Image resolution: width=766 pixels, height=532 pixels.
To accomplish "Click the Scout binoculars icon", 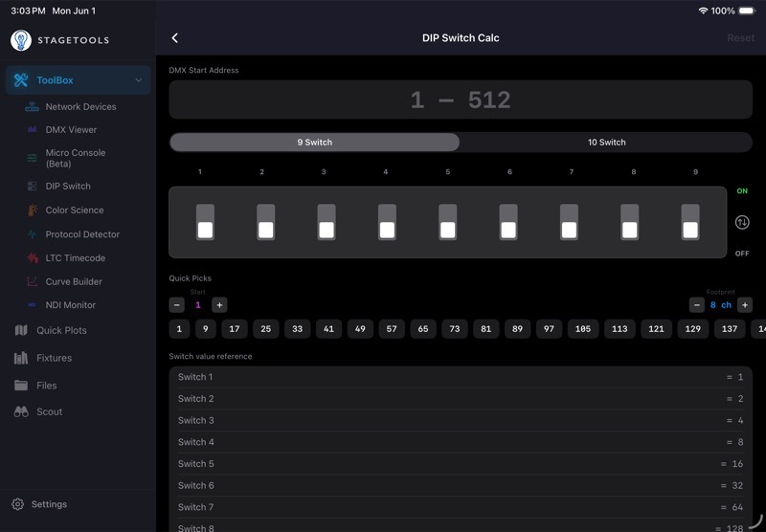I will (x=21, y=412).
